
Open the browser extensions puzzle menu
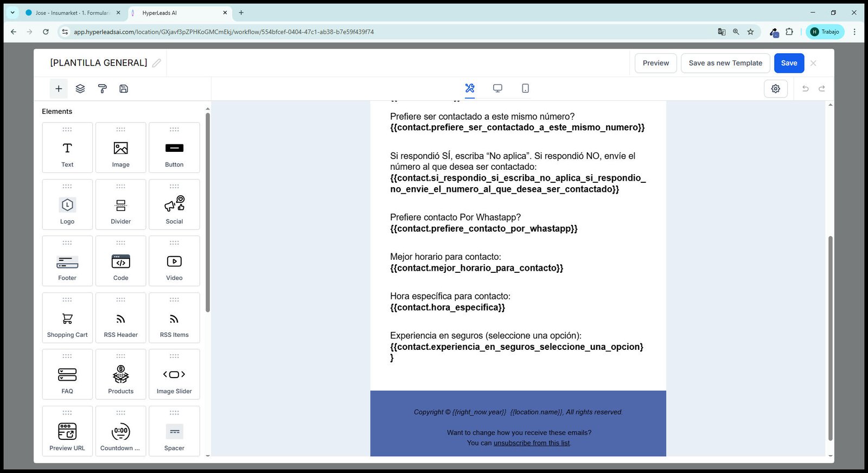click(x=789, y=32)
